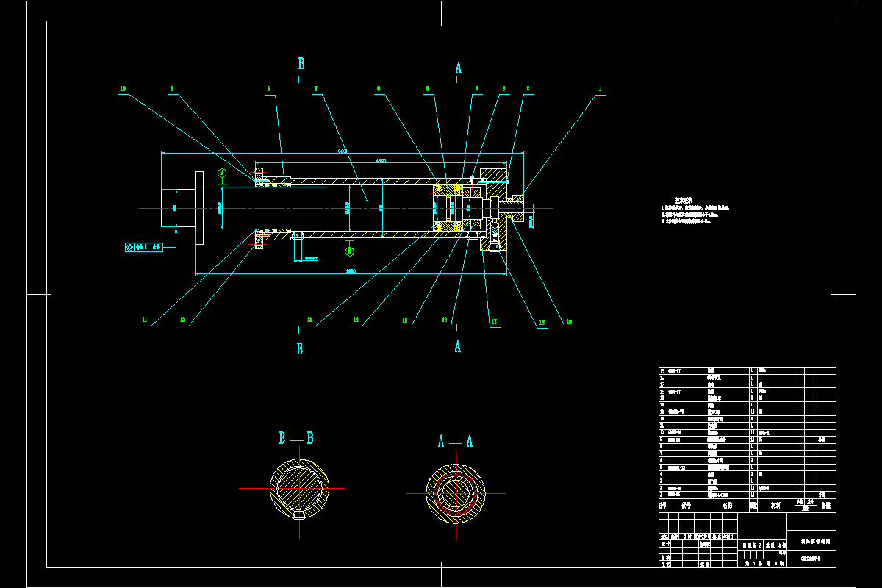The height and width of the screenshot is (588, 882).
Task: Click the left mounting flange of the rod
Action: 199,209
